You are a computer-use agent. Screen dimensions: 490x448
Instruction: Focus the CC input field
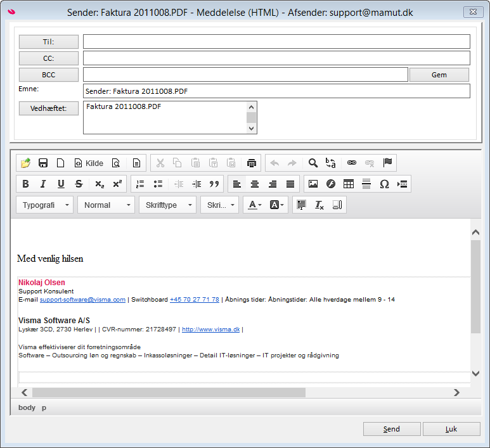276,58
